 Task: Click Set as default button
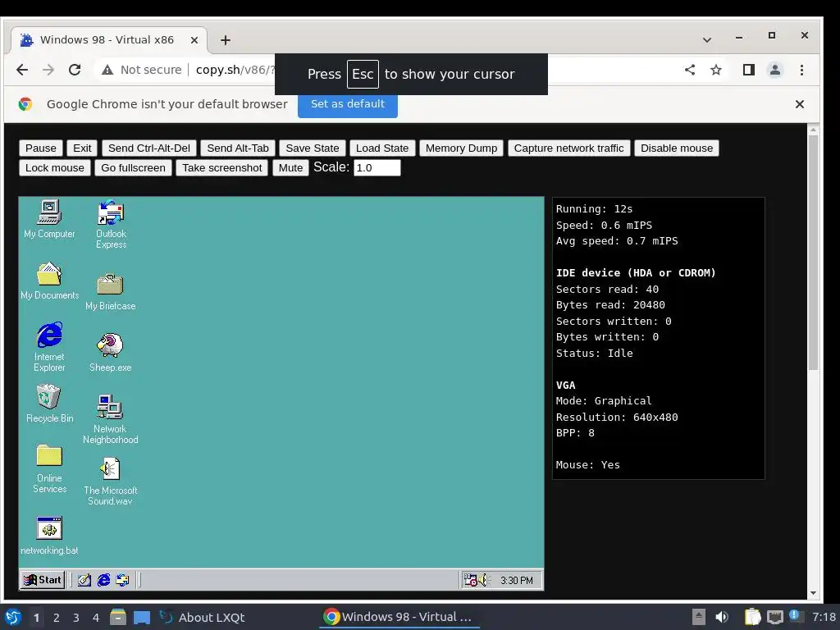point(348,104)
